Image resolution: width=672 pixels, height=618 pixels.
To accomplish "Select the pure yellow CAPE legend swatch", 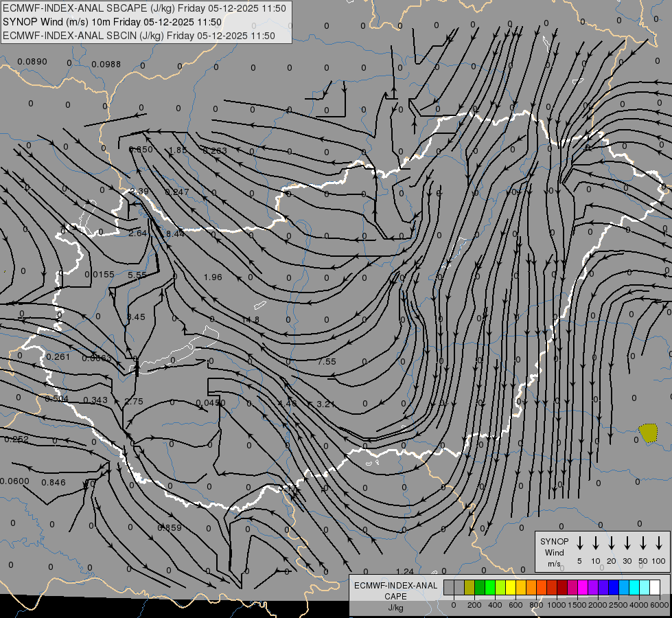I will pos(511,588).
